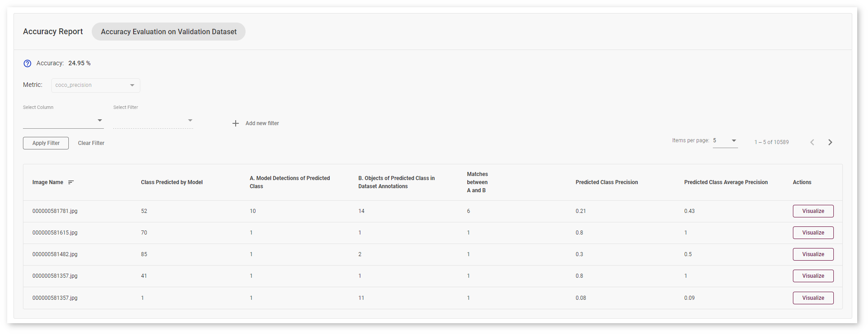Visualize the 000000581781.jpg row

(x=813, y=211)
